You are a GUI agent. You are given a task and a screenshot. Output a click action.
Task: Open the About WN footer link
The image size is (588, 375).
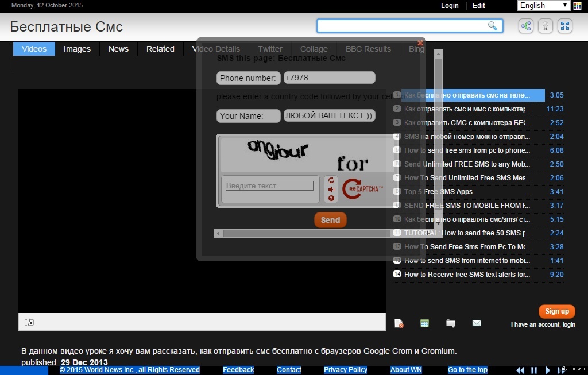(406, 370)
